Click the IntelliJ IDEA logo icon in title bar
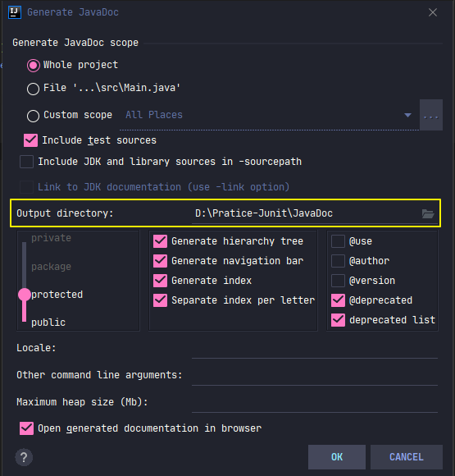The height and width of the screenshot is (476, 455). (15, 12)
